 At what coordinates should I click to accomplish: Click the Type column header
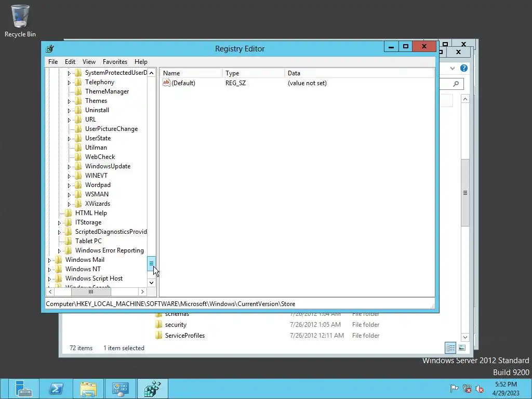(254, 73)
